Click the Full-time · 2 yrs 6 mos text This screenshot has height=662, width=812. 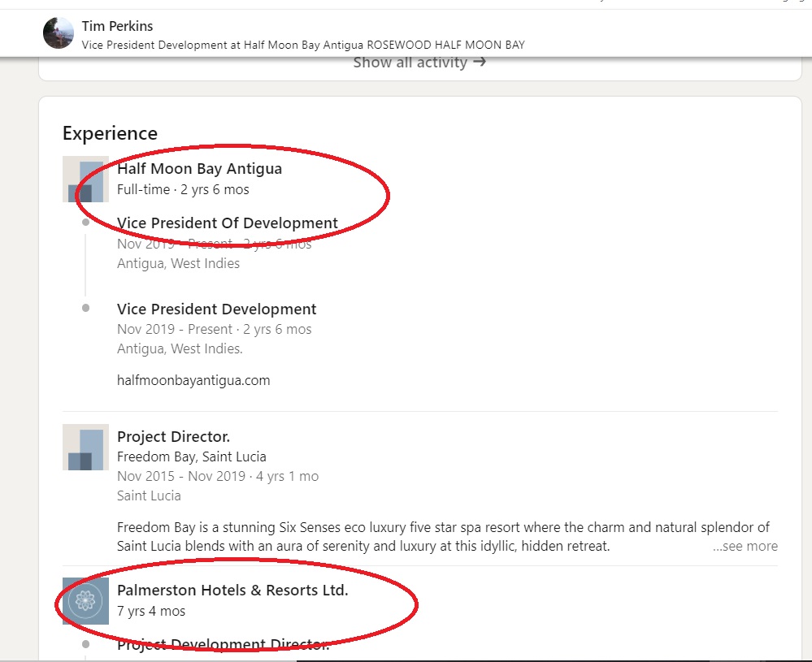tap(183, 189)
